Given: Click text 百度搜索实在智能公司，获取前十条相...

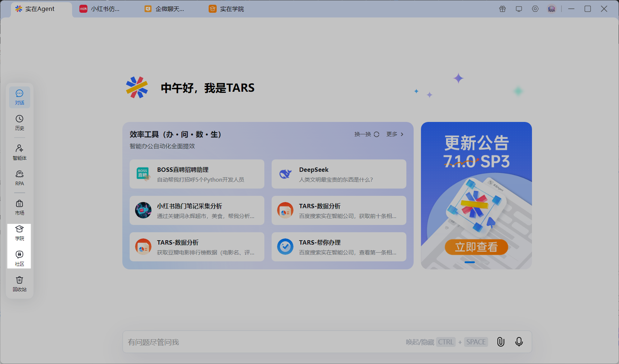Looking at the screenshot, I should pyautogui.click(x=348, y=216).
